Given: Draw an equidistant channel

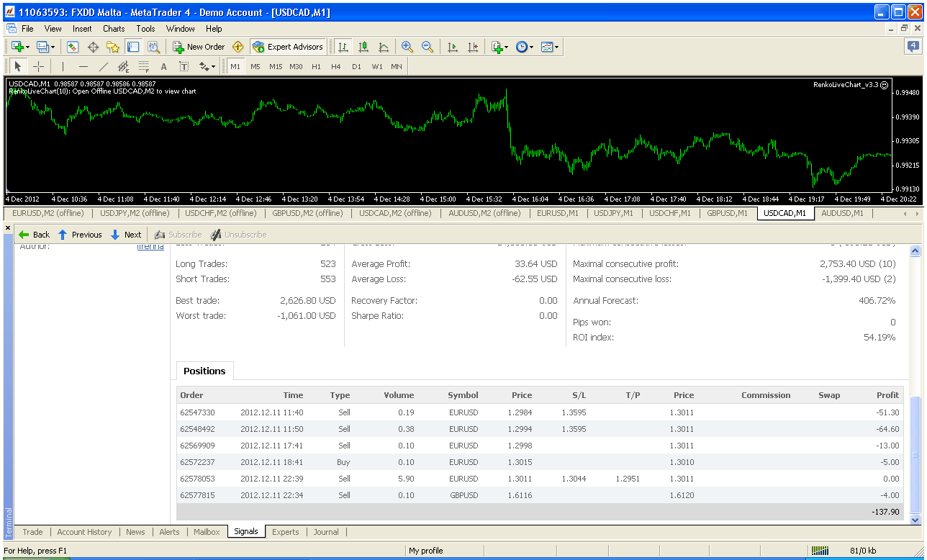Looking at the screenshot, I should (x=124, y=66).
